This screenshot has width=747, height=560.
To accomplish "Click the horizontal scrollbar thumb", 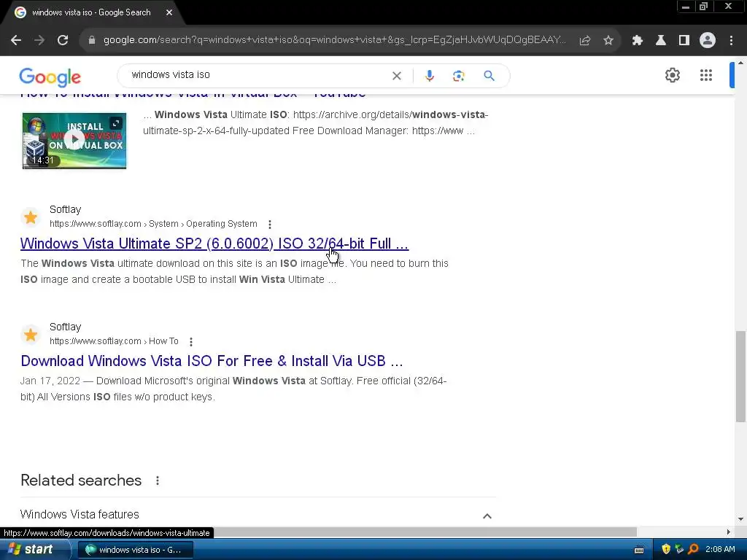I will (425, 532).
